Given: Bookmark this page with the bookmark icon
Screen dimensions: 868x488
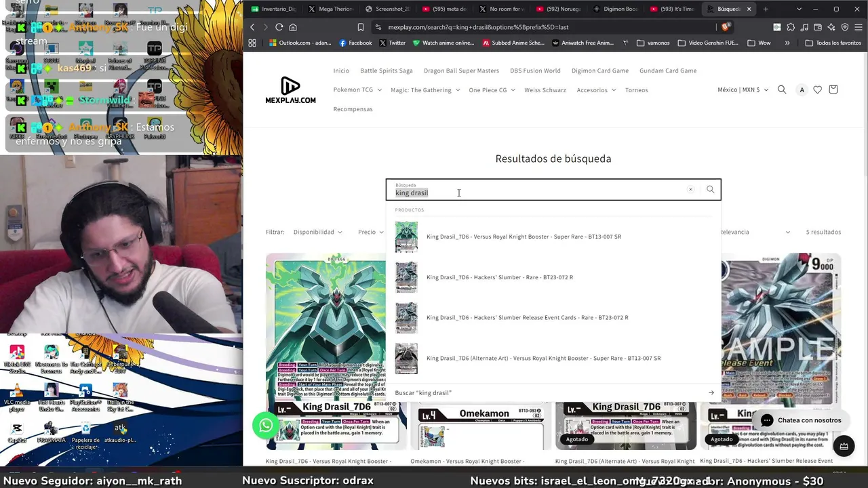Looking at the screenshot, I should click(361, 27).
